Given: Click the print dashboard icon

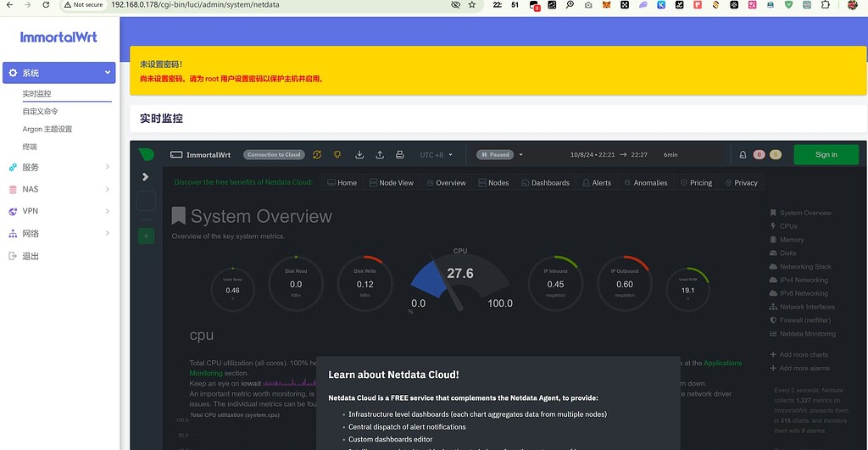Looking at the screenshot, I should click(400, 155).
